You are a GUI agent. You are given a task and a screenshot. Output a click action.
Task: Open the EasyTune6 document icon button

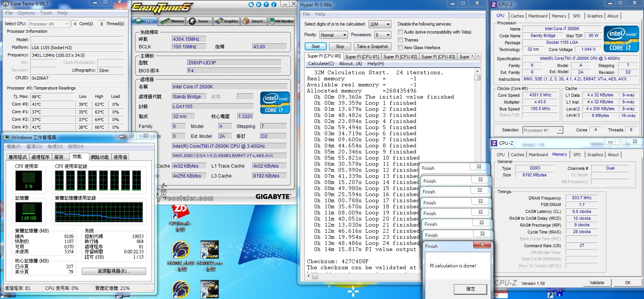(x=251, y=5)
